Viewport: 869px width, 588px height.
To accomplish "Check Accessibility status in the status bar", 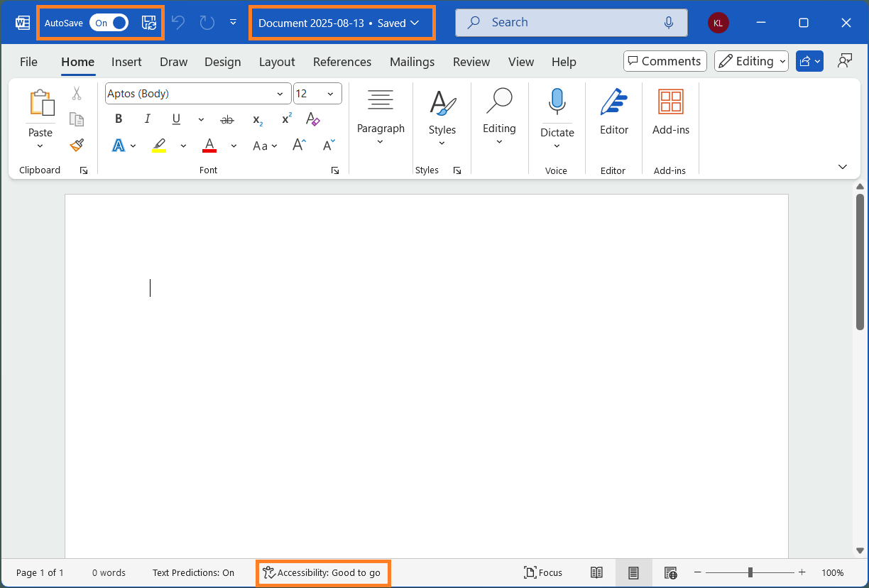I will (x=323, y=572).
